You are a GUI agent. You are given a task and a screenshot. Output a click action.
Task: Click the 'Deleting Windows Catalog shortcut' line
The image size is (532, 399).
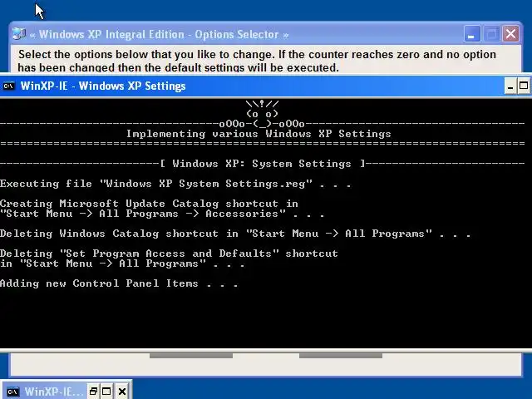point(235,234)
